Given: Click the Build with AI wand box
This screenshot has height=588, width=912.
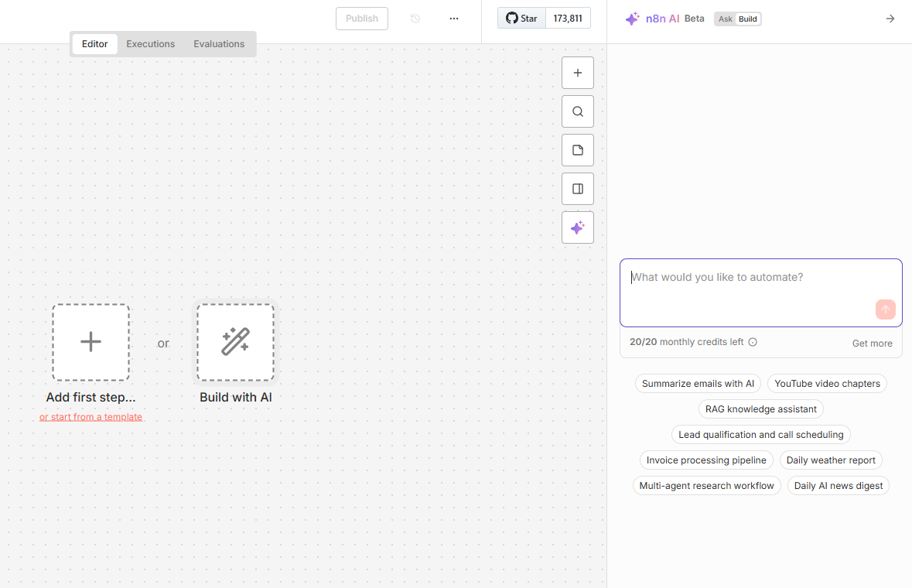Looking at the screenshot, I should 236,343.
